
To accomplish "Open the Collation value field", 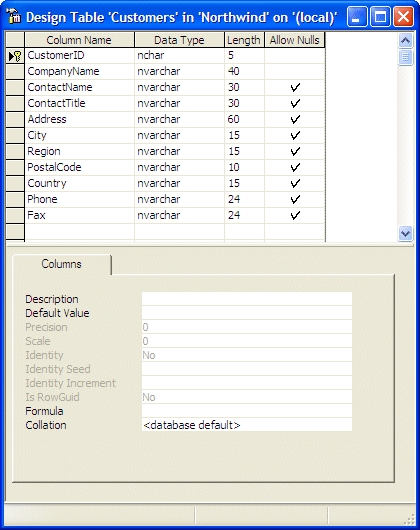I will pos(247,425).
